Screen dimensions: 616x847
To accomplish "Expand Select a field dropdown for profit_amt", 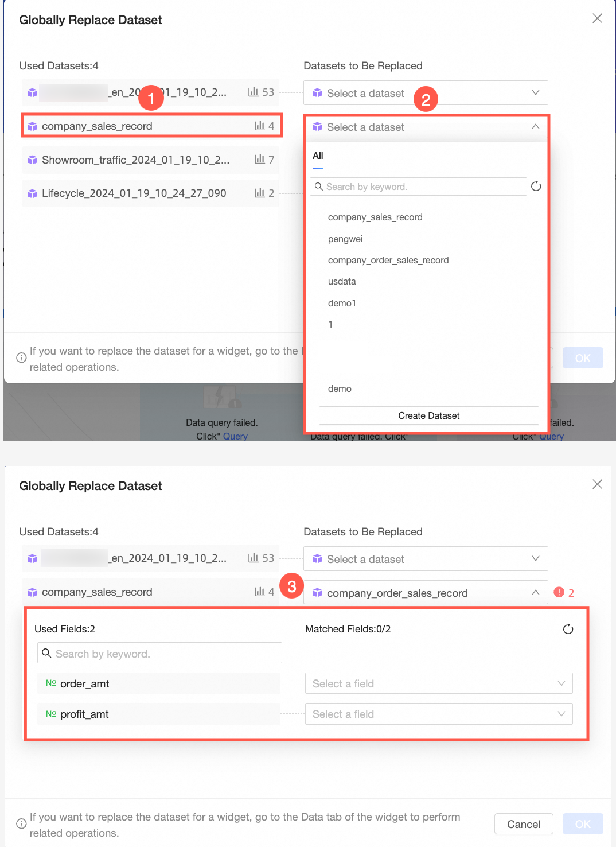I will pyautogui.click(x=439, y=714).
